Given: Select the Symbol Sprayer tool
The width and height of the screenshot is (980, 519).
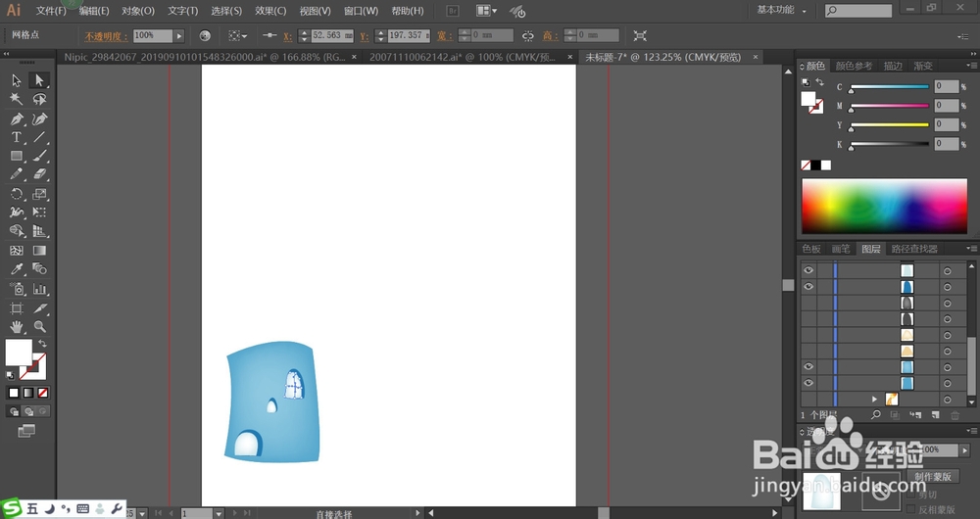Looking at the screenshot, I should pos(17,289).
